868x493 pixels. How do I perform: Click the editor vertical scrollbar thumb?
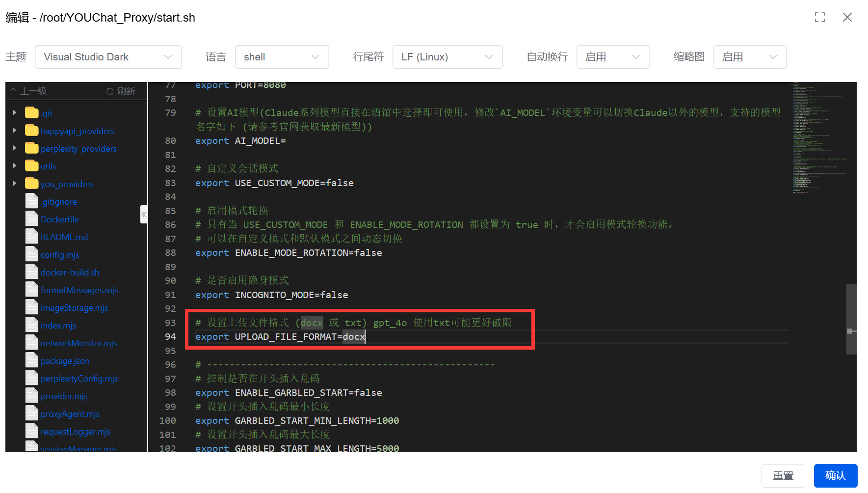[x=851, y=319]
